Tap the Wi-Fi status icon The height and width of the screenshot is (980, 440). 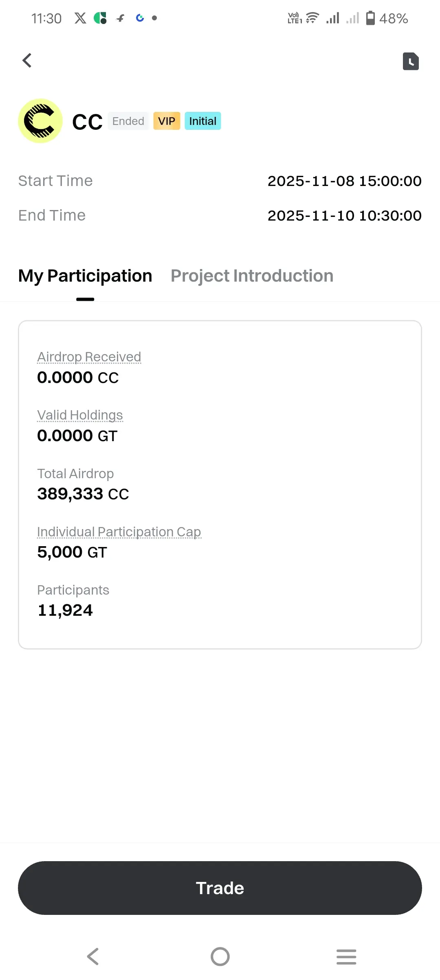click(x=312, y=18)
